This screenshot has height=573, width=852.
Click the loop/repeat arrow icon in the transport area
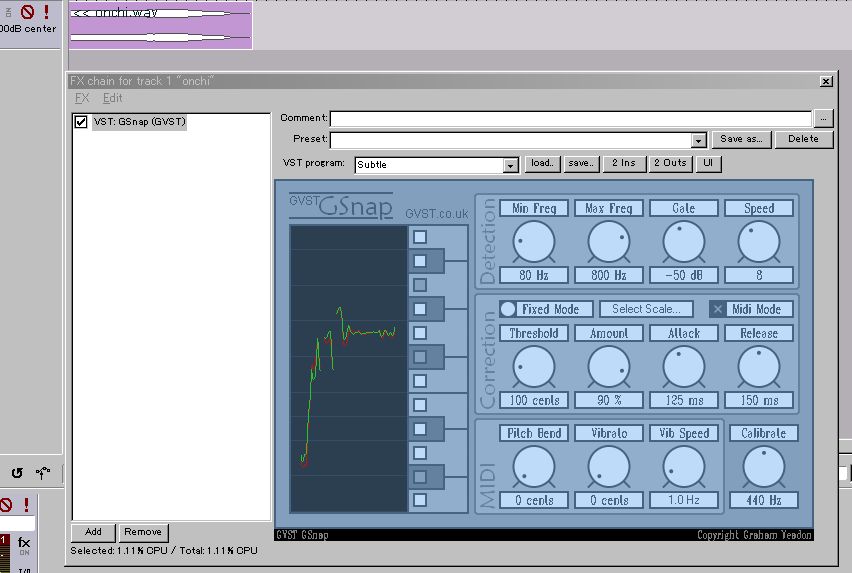[x=17, y=473]
